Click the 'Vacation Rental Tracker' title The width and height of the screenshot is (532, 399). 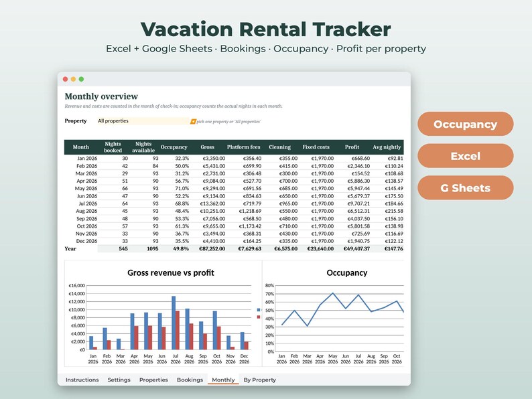click(x=265, y=29)
